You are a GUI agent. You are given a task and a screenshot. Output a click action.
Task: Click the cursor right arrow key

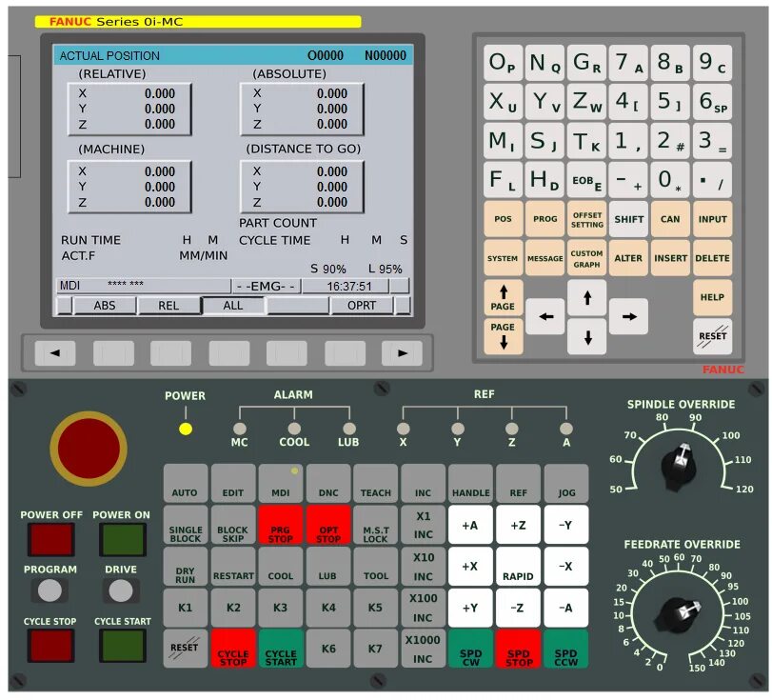(628, 316)
